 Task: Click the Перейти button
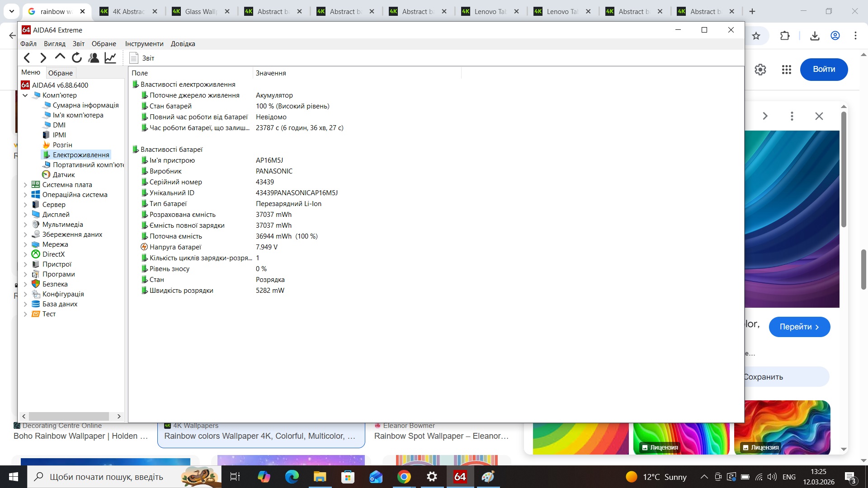point(799,326)
